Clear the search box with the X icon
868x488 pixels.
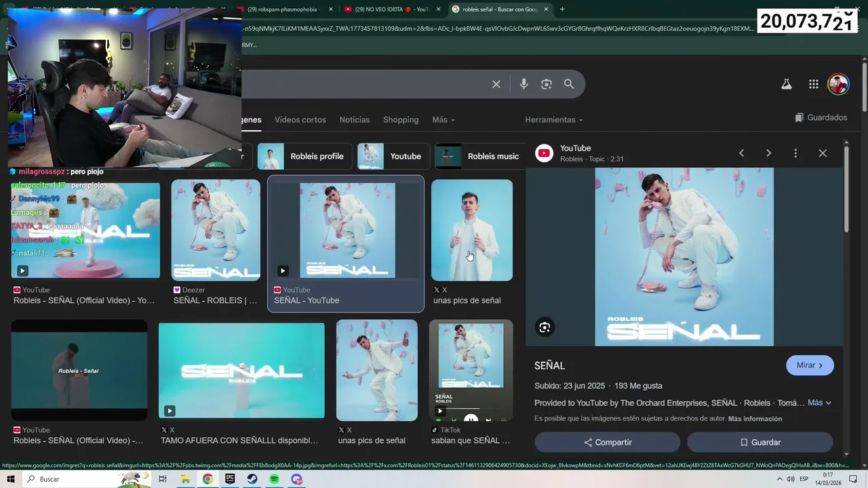coord(496,84)
